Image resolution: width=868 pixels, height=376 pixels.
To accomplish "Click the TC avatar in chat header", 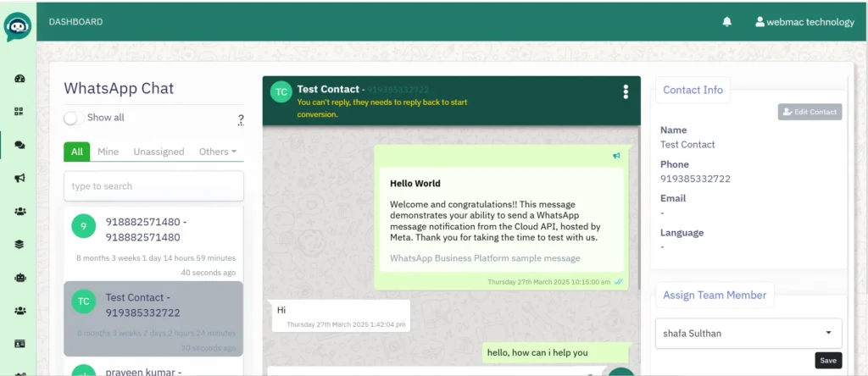I will coord(281,91).
